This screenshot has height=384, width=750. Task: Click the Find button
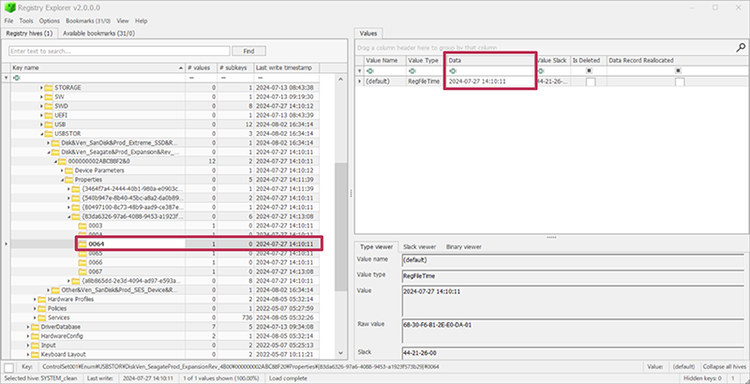coord(249,51)
